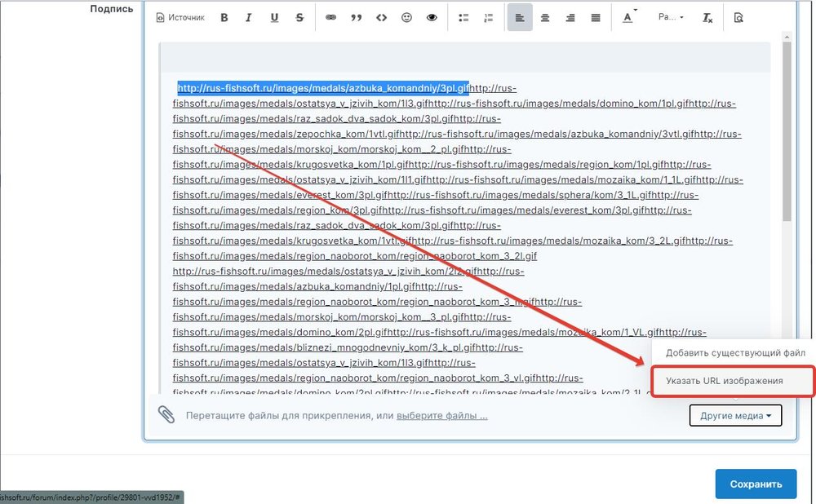Screen dimensions: 816x504
Task: Click the Сохранить button
Action: click(x=756, y=484)
